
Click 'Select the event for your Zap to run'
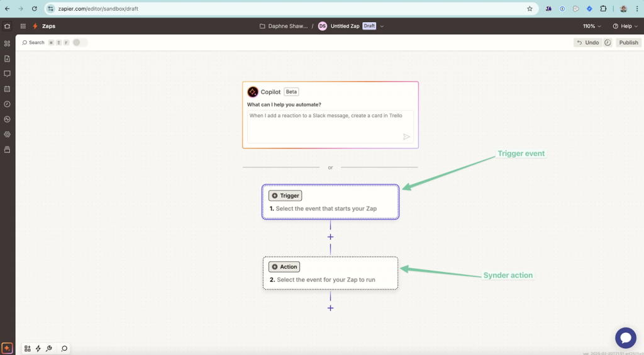point(326,280)
